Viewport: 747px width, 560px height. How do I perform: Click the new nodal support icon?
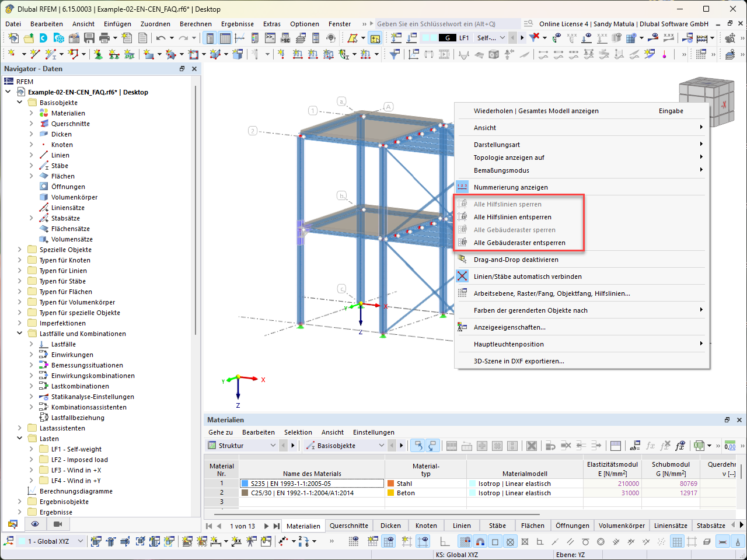(x=99, y=54)
